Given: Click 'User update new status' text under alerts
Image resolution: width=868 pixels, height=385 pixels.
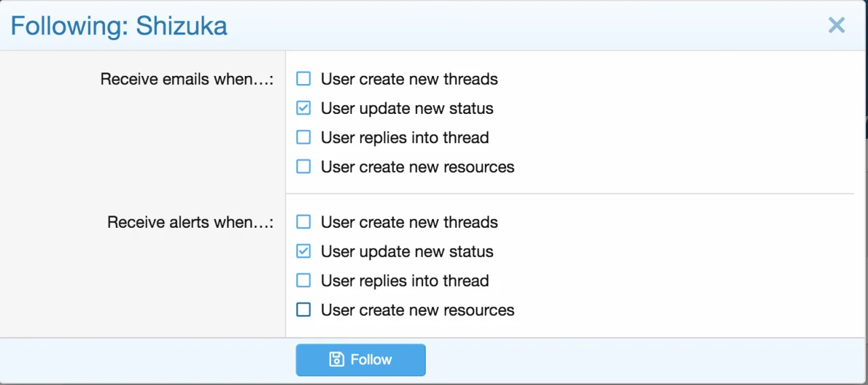Looking at the screenshot, I should tap(407, 251).
